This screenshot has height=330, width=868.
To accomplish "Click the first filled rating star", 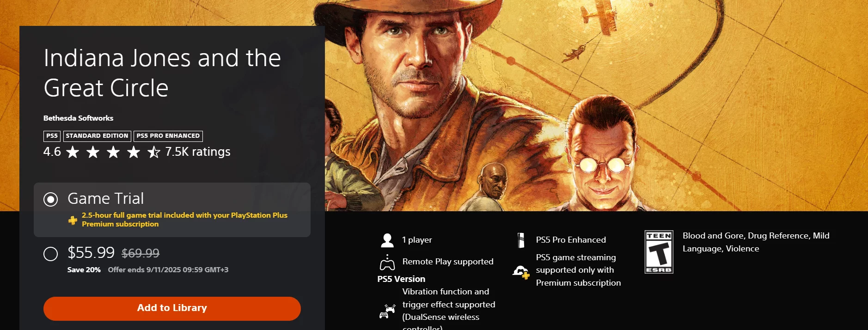I will [x=73, y=152].
